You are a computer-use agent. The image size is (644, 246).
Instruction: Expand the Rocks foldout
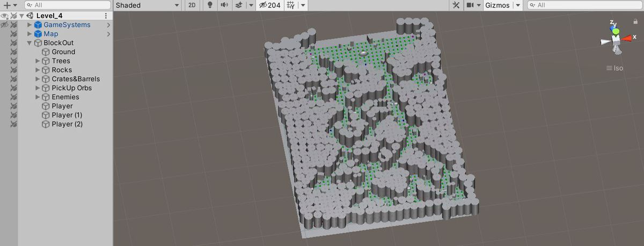coord(38,70)
